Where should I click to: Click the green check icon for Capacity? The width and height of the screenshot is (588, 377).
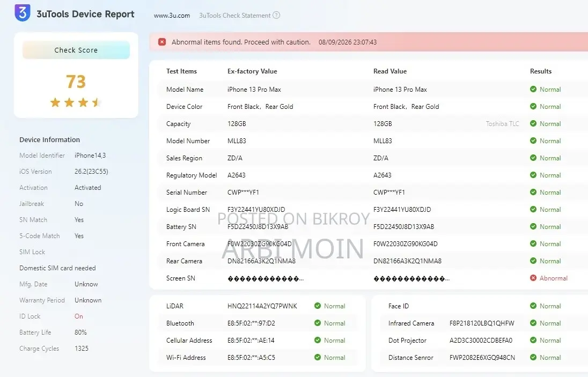tap(533, 124)
